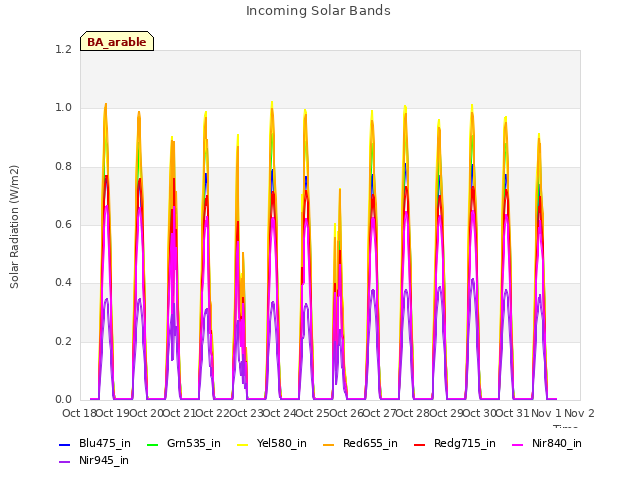The height and width of the screenshot is (480, 640).
Task: Click the Incoming Solar Bands chart title
Action: point(318,10)
